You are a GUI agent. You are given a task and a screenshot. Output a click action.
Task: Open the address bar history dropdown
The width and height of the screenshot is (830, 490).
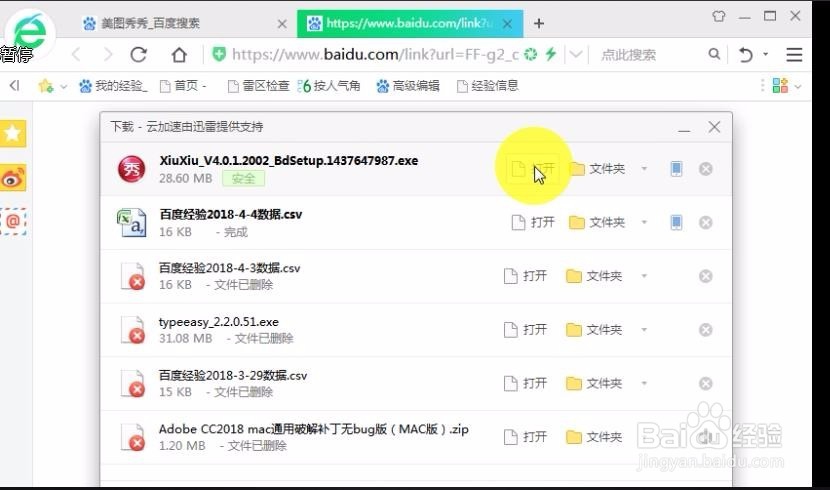point(575,54)
